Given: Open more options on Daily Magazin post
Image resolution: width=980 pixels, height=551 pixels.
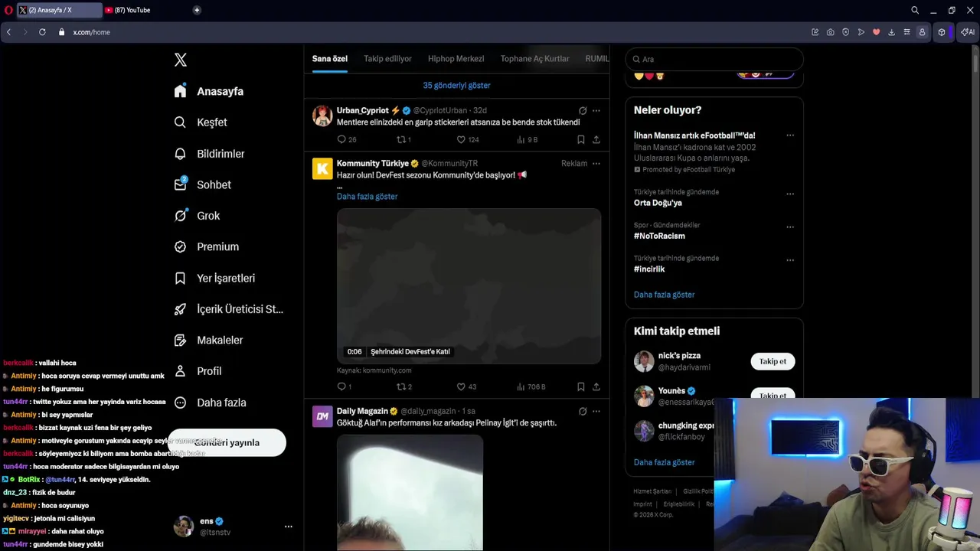Looking at the screenshot, I should click(596, 411).
